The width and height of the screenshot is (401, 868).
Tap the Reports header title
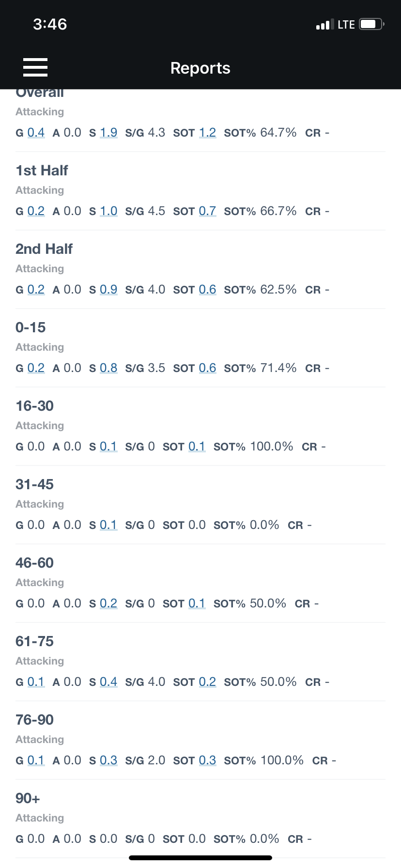point(200,68)
